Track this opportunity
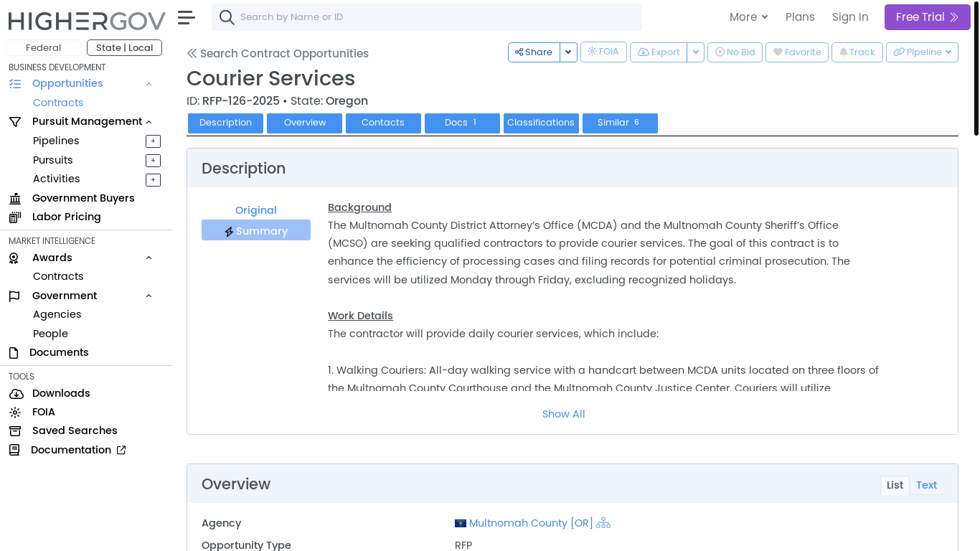 857,52
